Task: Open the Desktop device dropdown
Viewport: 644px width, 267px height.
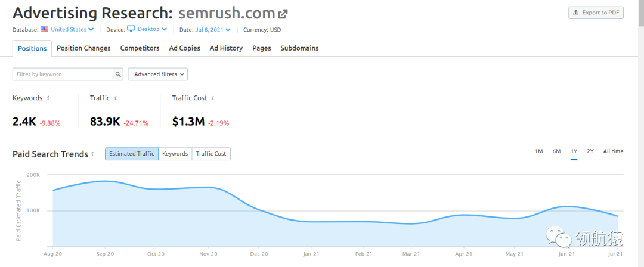Action: [152, 29]
